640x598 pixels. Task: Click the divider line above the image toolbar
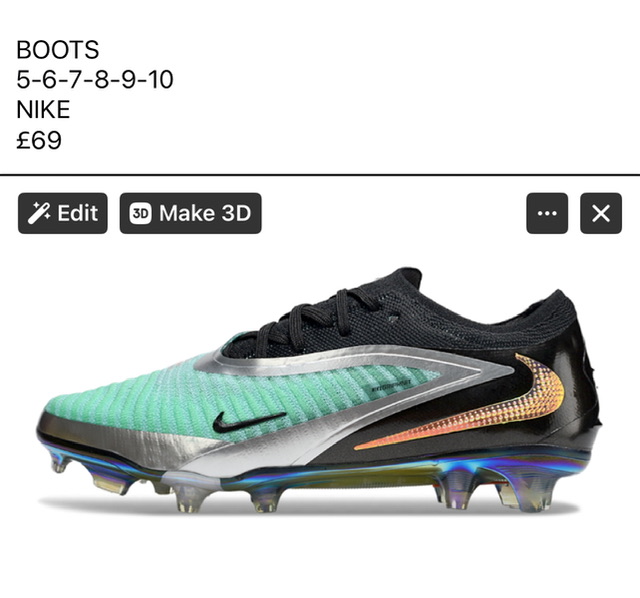(320, 175)
